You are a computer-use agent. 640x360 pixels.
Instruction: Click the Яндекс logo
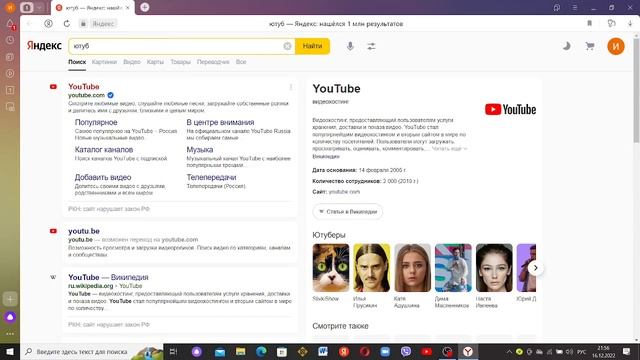[44, 46]
